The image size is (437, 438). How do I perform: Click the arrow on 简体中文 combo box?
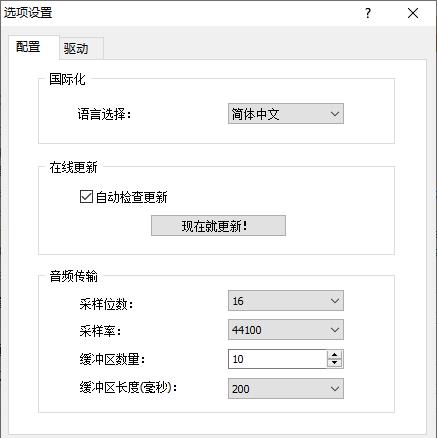click(335, 114)
